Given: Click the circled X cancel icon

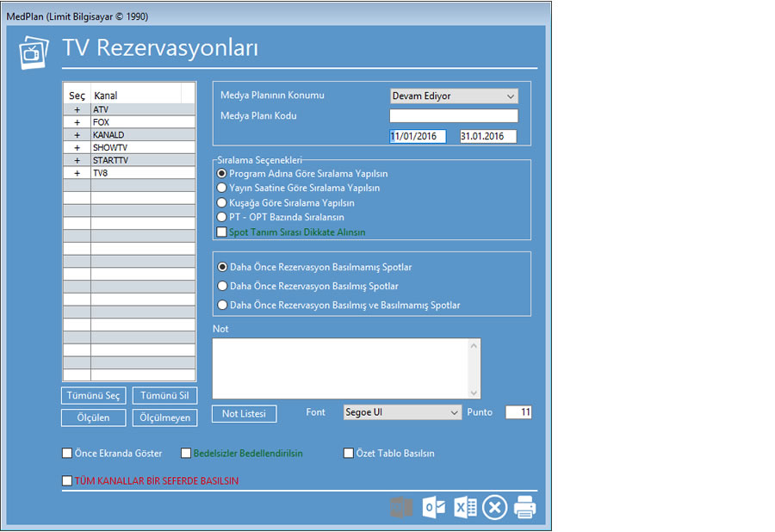Looking at the screenshot, I should 494,508.
